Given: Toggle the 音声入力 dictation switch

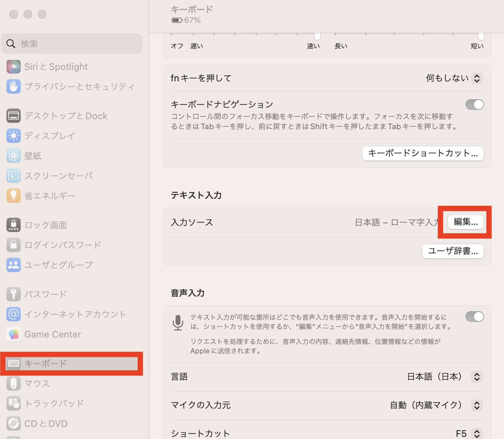Looking at the screenshot, I should pyautogui.click(x=474, y=317).
